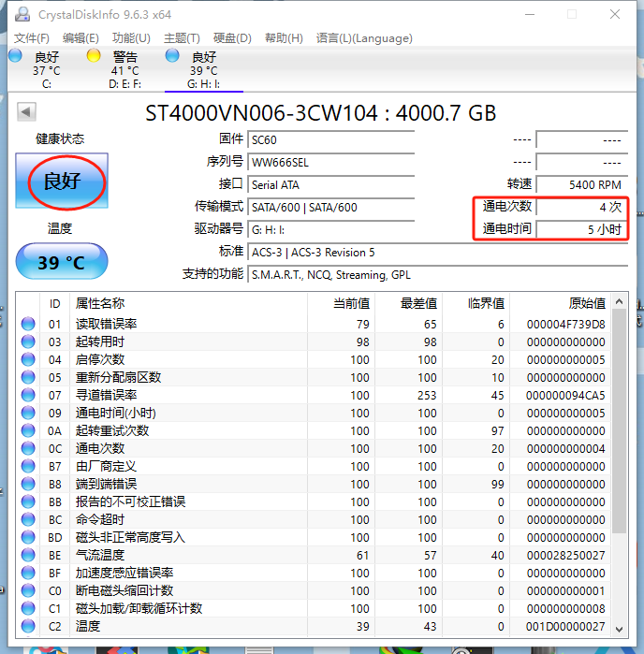Open the 语言(L)(Language) menu
Screen dimensions: 644x654
click(364, 38)
